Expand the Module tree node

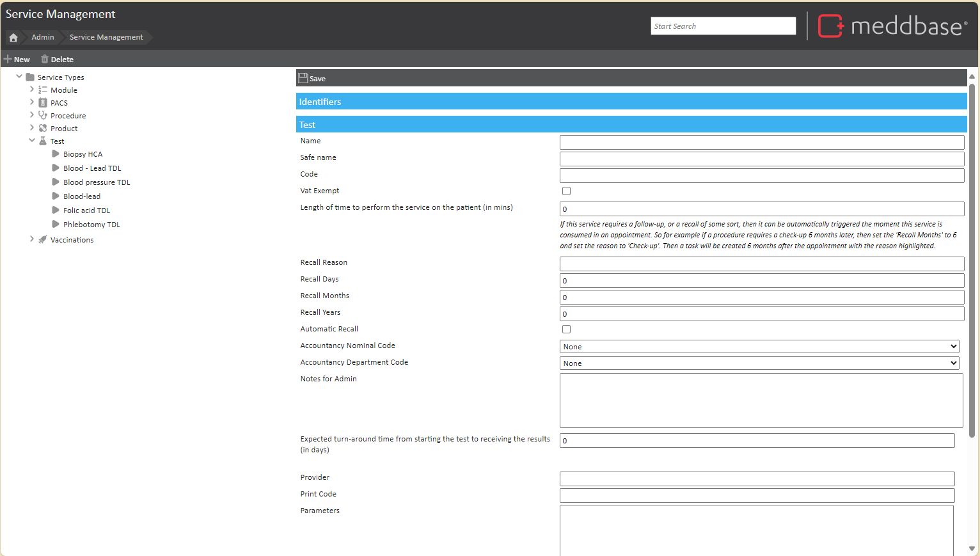tap(32, 90)
